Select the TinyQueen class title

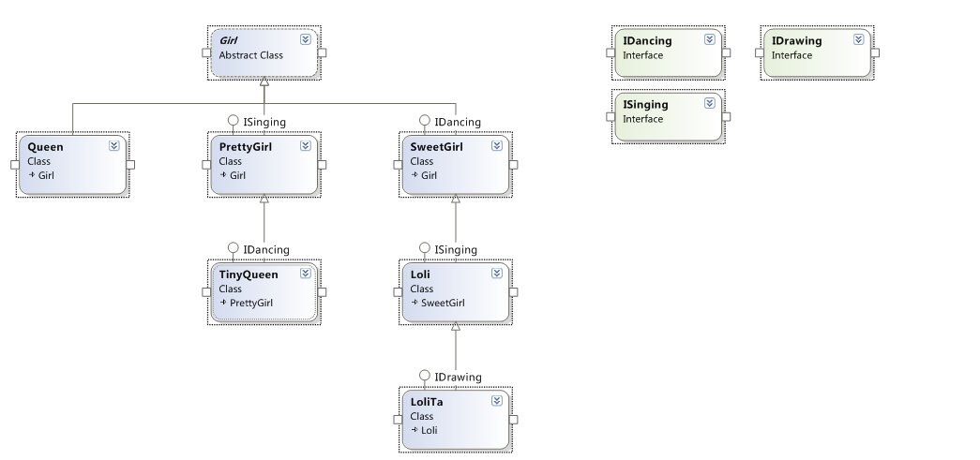[249, 275]
